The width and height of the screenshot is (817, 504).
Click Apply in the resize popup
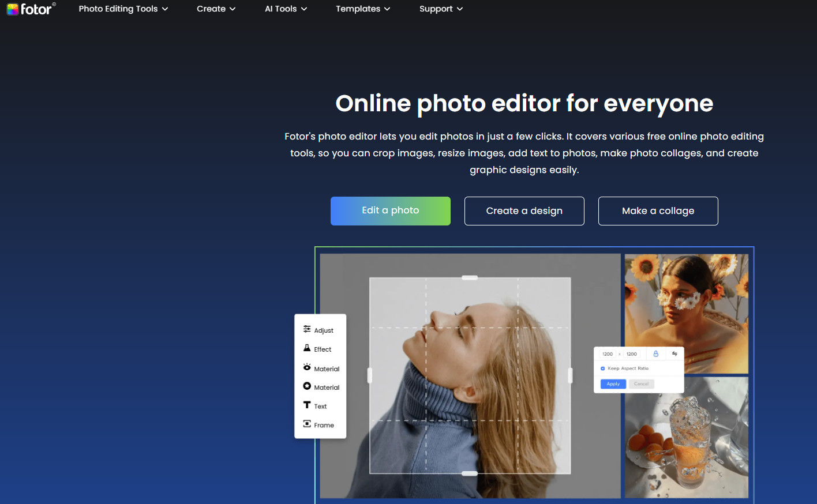pos(613,383)
